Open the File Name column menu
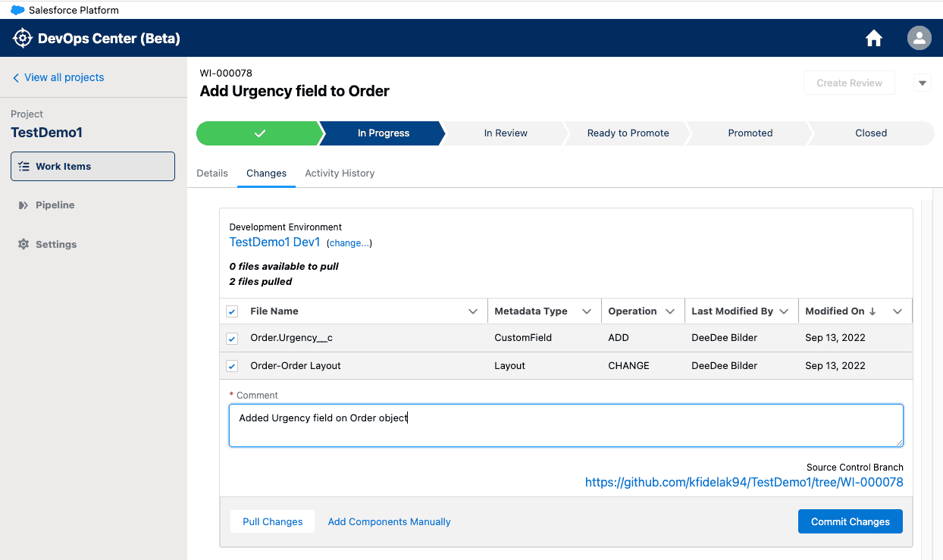This screenshot has height=560, width=943. point(473,311)
